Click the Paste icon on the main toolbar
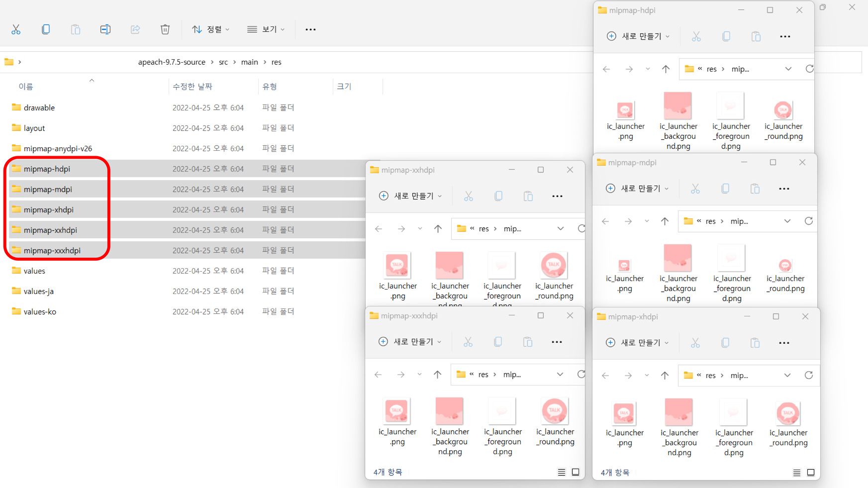The image size is (868, 488). coord(76,29)
